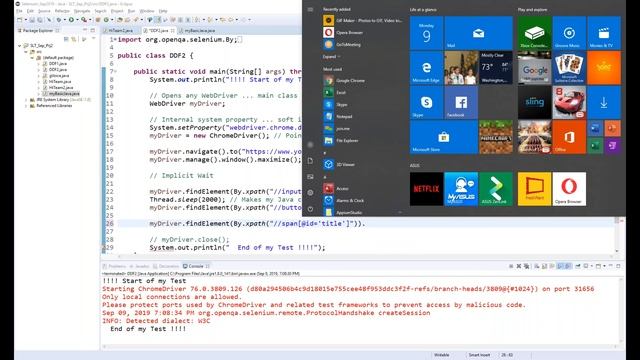This screenshot has height=360, width=640.
Task: Open File Explorer from Most used list
Action: pos(362,140)
